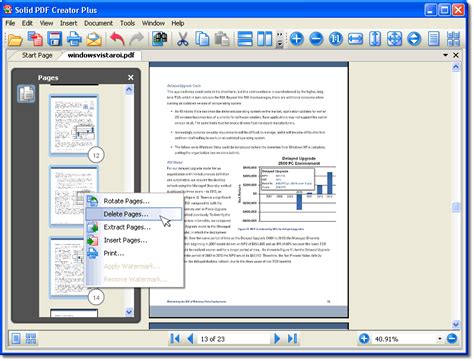
Task: Switch to the Start Page tab
Action: coord(37,55)
